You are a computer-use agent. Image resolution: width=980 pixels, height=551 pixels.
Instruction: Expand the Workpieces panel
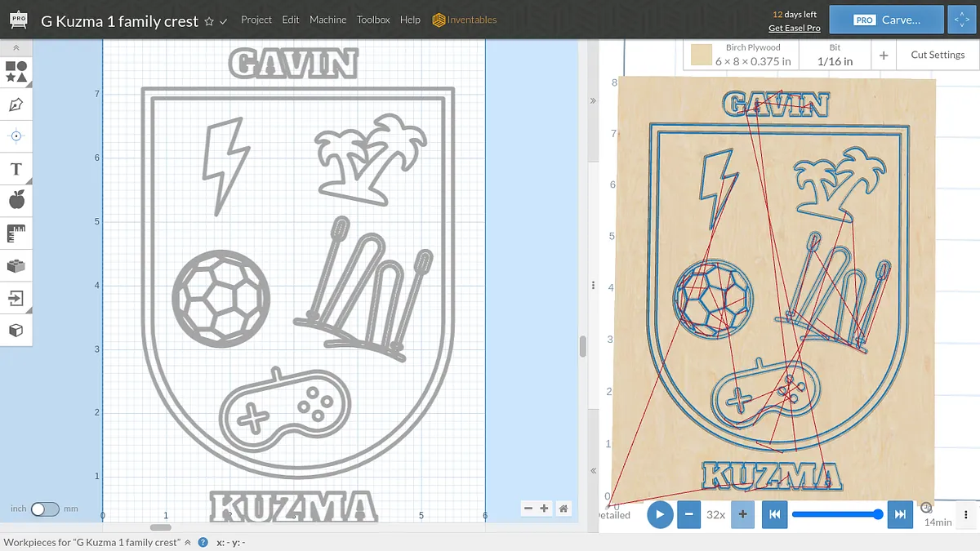pos(187,542)
